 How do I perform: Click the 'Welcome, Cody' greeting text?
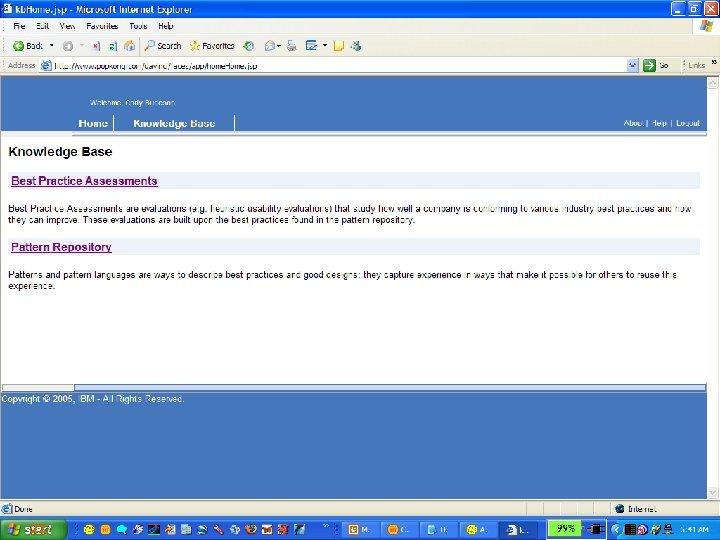[x=132, y=102]
